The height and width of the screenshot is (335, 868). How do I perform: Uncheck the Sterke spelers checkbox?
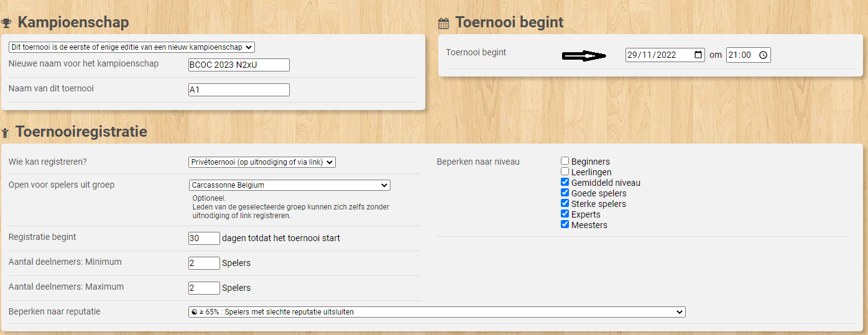coord(565,203)
